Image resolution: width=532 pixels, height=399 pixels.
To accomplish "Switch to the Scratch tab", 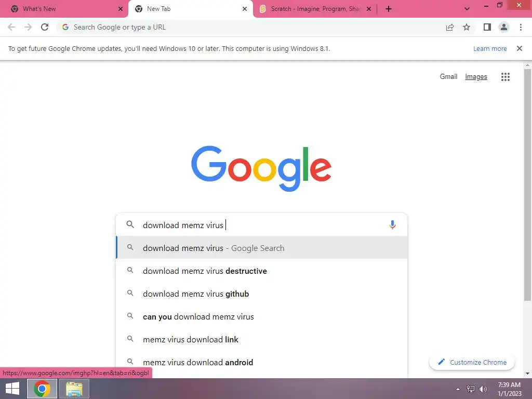I will (315, 9).
